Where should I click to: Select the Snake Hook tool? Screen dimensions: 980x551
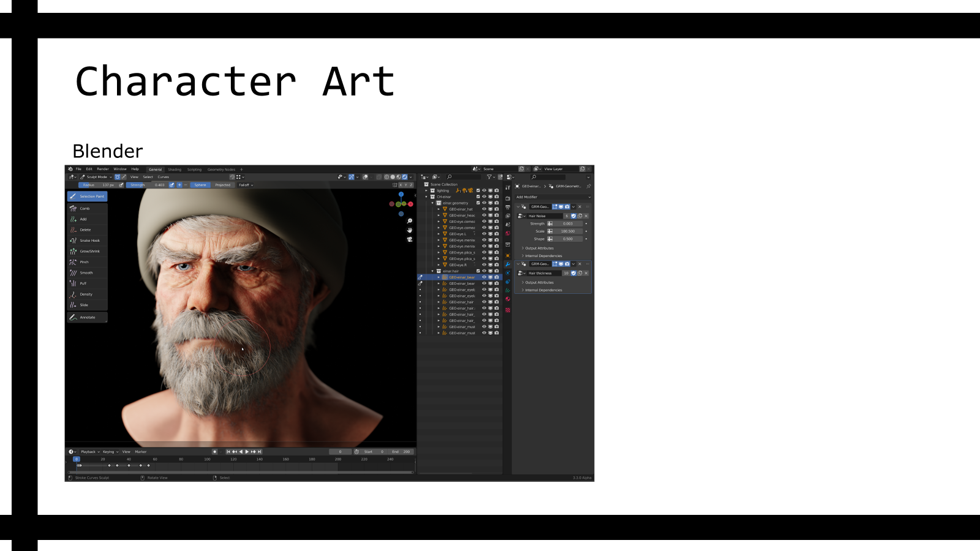click(87, 241)
